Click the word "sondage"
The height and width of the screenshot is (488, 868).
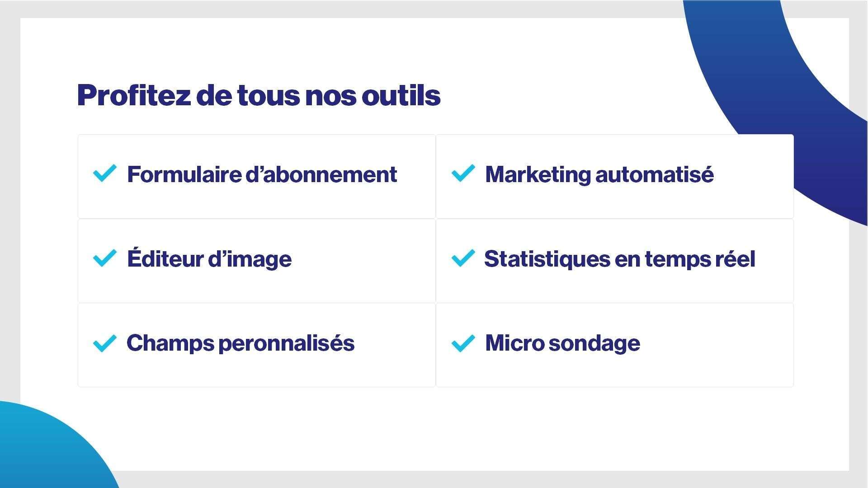594,343
